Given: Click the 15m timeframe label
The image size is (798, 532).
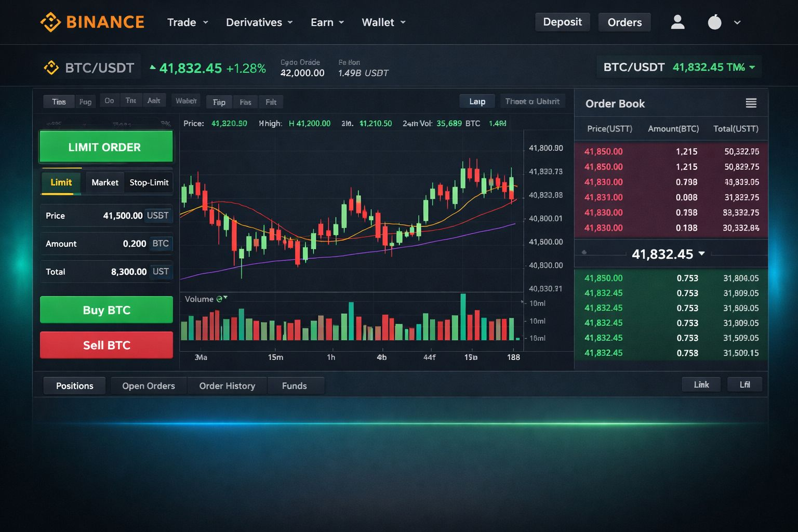Looking at the screenshot, I should 275,357.
